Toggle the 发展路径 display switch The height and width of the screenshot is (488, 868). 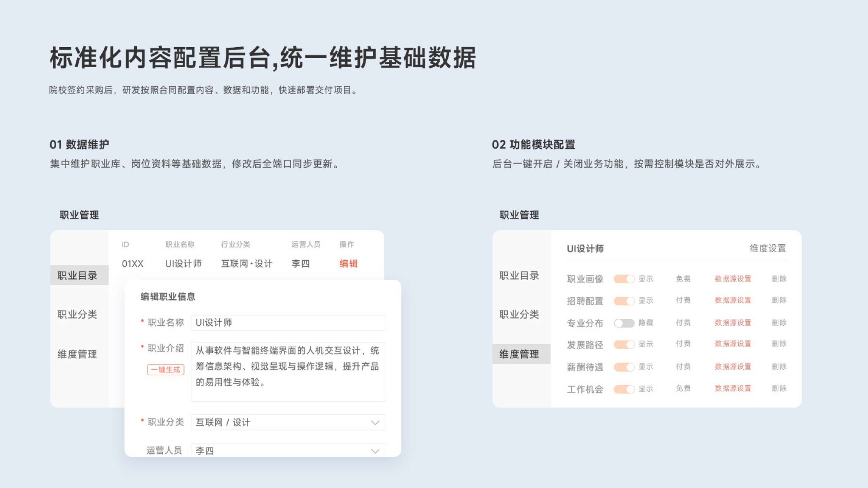coord(624,344)
